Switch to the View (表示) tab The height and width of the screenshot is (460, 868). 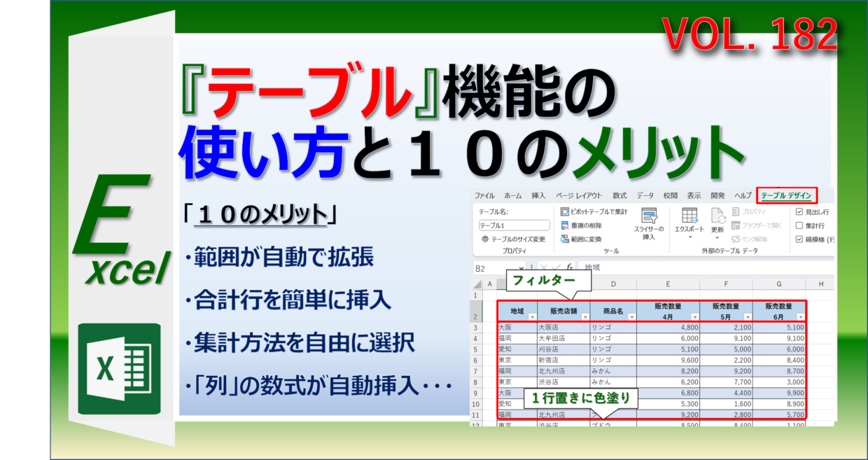[694, 195]
